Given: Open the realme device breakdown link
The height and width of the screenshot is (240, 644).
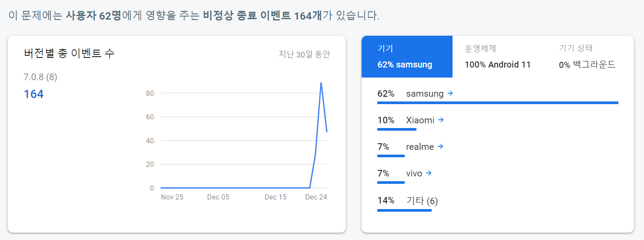Looking at the screenshot, I should coord(420,147).
